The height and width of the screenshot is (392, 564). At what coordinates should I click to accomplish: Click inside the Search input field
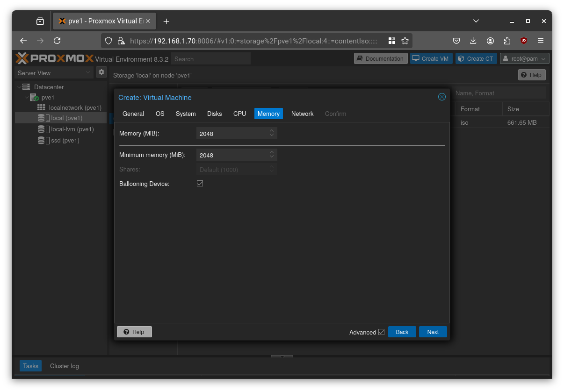click(210, 58)
